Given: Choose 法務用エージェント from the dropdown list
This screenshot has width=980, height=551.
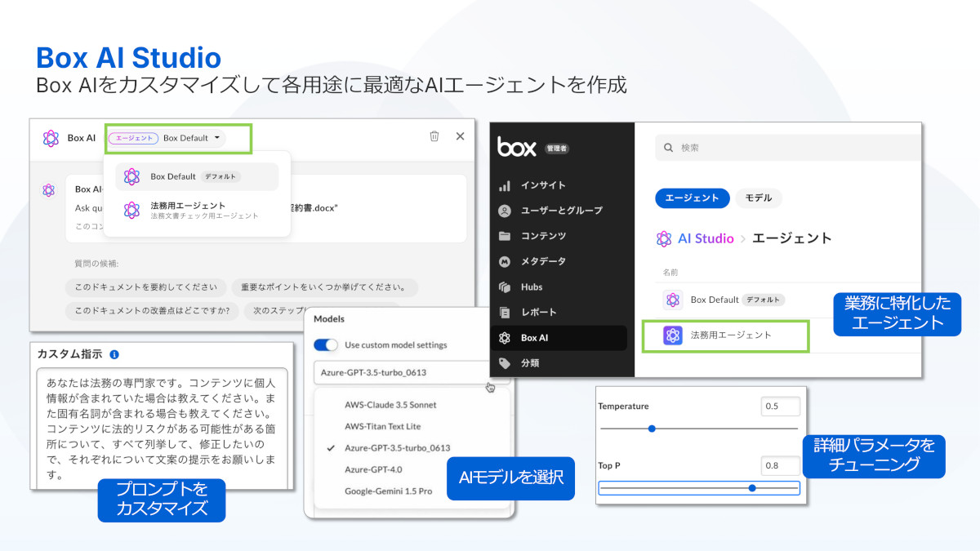Looking at the screenshot, I should click(197, 211).
